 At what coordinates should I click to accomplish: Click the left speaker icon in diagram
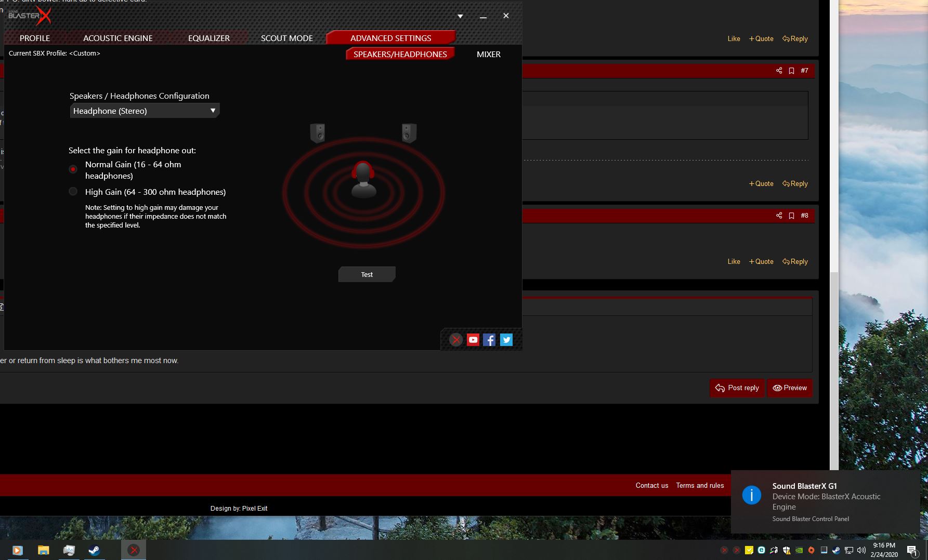(318, 133)
